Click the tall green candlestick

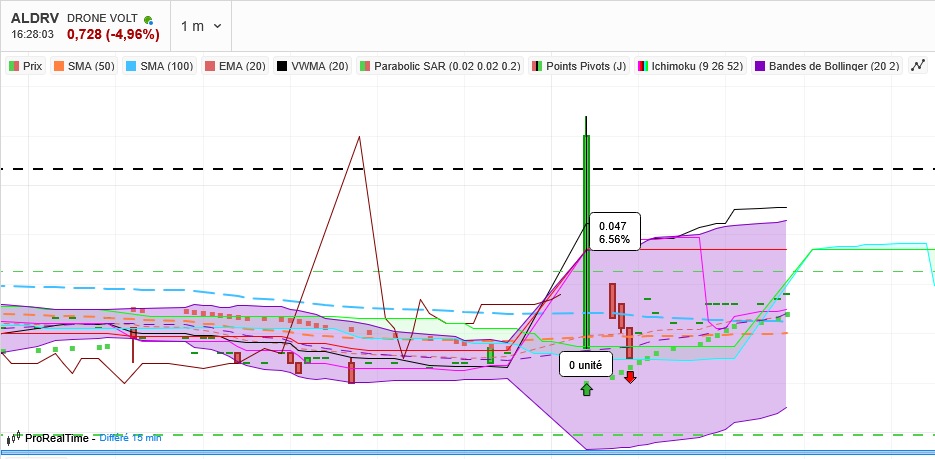pos(586,241)
